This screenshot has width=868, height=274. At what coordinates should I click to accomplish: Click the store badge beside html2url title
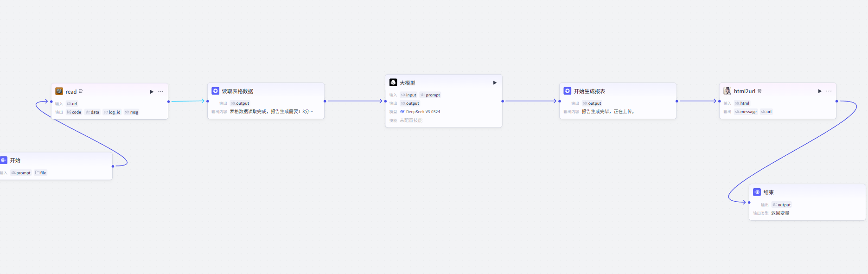(x=759, y=91)
